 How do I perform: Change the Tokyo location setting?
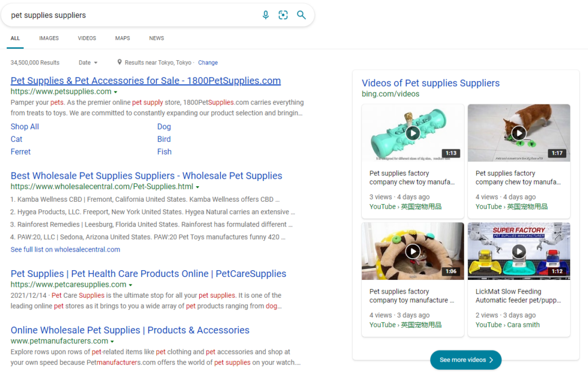pos(208,63)
